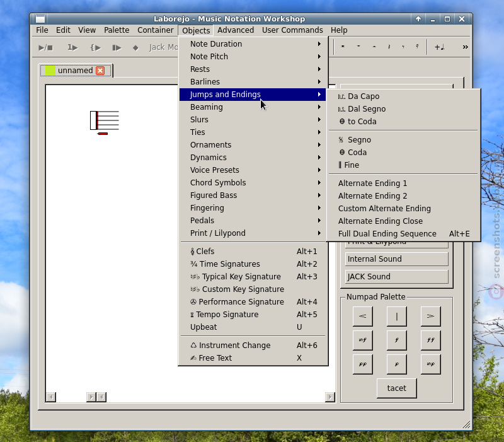
Task: Click the tacet button
Action: [397, 388]
